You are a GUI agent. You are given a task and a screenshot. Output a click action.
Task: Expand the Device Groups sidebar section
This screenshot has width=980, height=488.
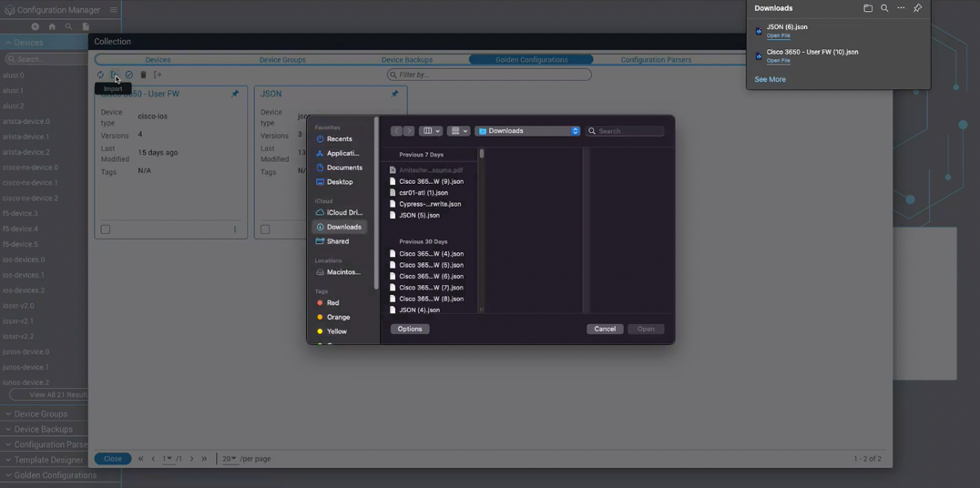[x=41, y=414]
